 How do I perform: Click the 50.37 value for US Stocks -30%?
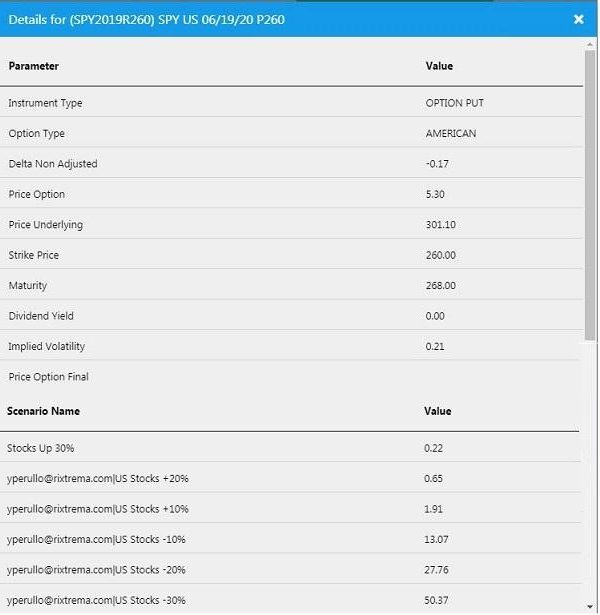pyautogui.click(x=436, y=600)
